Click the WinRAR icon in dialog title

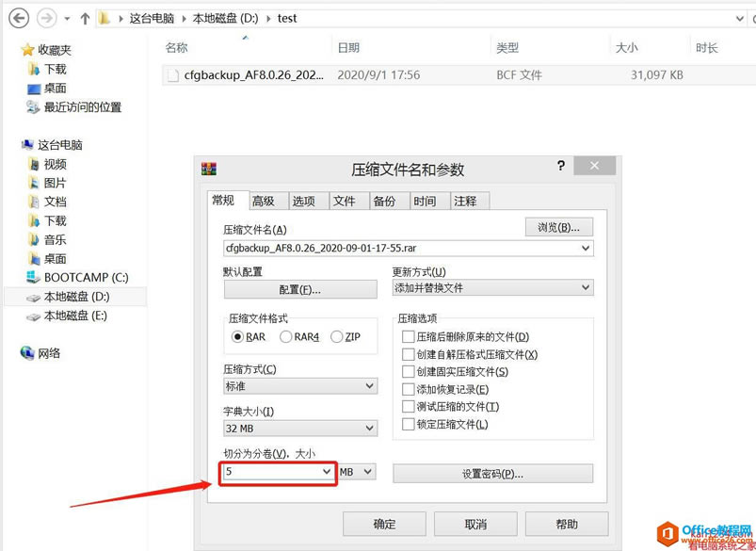click(209, 169)
